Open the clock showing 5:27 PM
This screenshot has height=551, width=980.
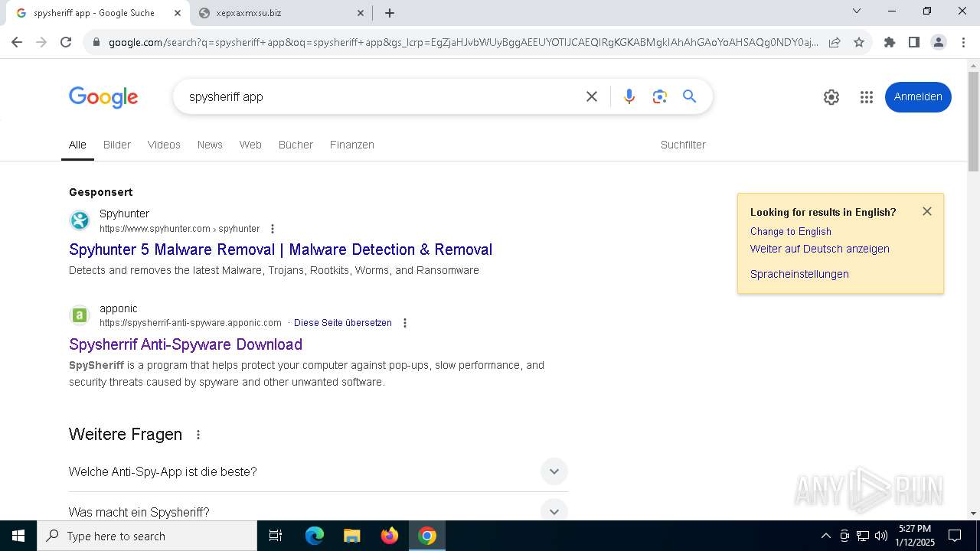916,536
